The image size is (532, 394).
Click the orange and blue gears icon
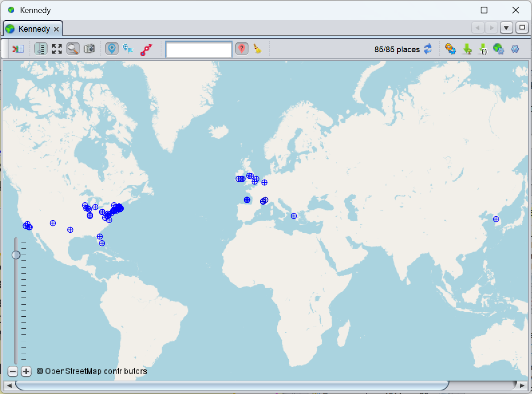point(450,49)
